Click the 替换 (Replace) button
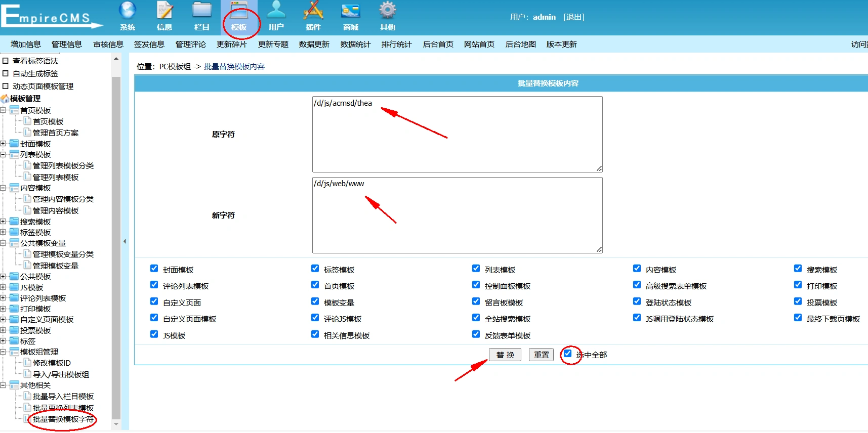This screenshot has width=868, height=433. tap(505, 355)
